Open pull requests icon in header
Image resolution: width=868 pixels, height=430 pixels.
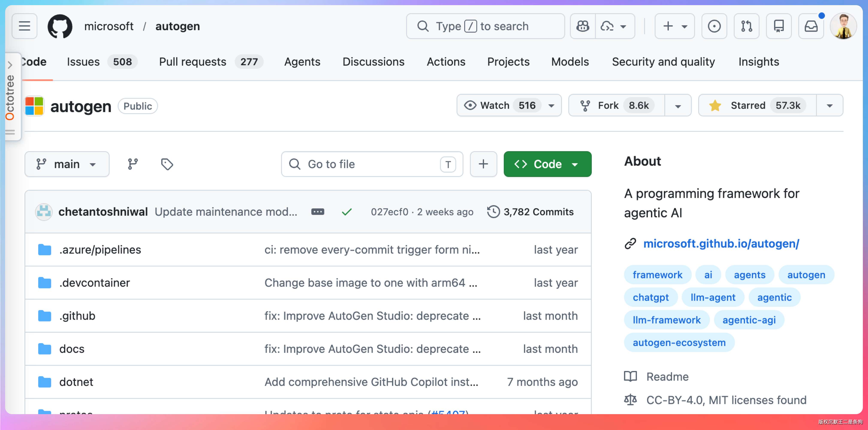[x=746, y=26]
